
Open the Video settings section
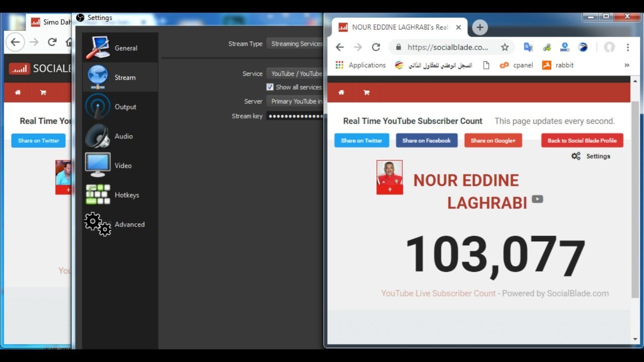(120, 165)
